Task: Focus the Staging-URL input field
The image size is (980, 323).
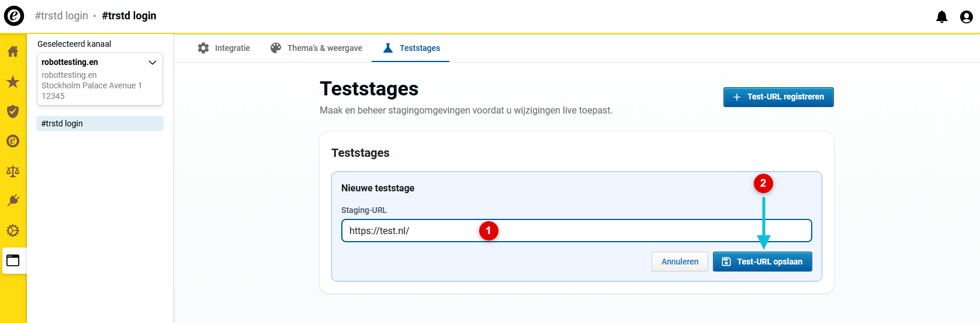Action: (x=577, y=231)
